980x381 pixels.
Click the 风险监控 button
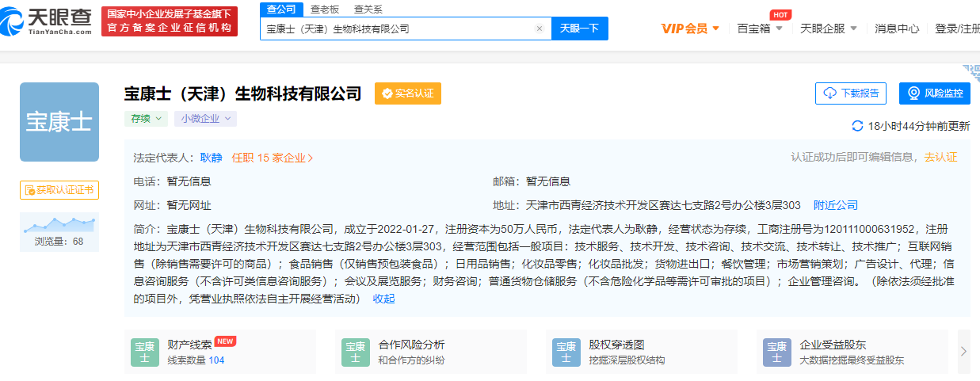(x=935, y=93)
